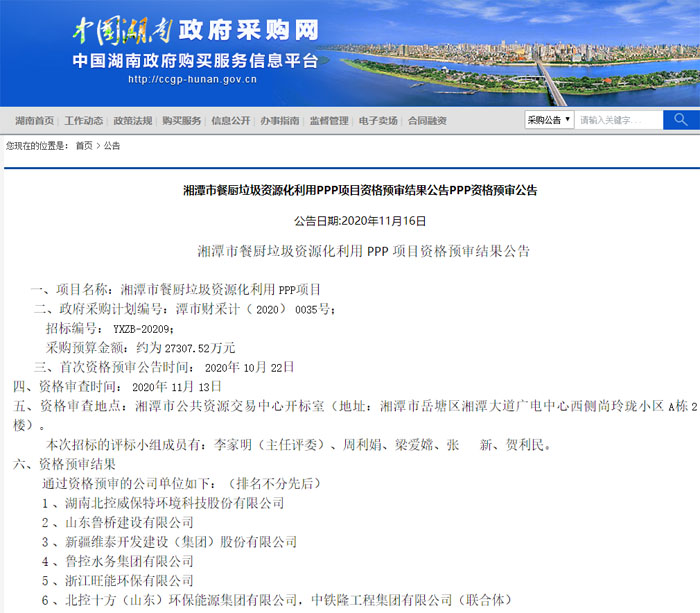Image resolution: width=700 pixels, height=613 pixels.
Task: Open the 监督管理 menu item
Action: click(x=329, y=121)
